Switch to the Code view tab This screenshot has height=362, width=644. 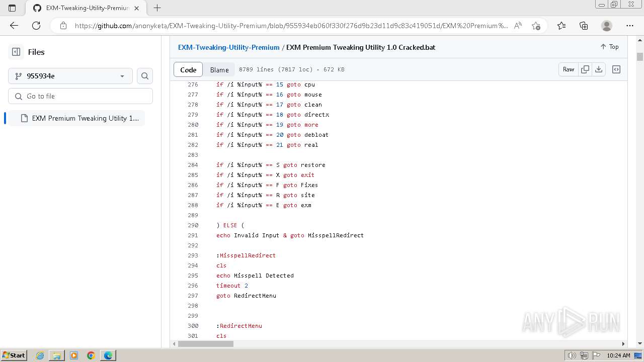pyautogui.click(x=188, y=69)
